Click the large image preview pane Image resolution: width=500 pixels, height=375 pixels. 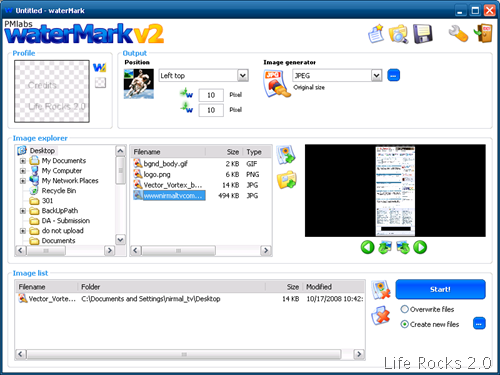[395, 190]
